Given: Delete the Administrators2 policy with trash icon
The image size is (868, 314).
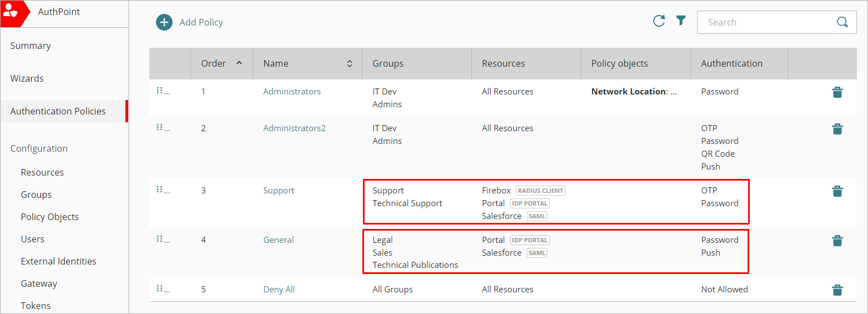Looking at the screenshot, I should point(837,129).
